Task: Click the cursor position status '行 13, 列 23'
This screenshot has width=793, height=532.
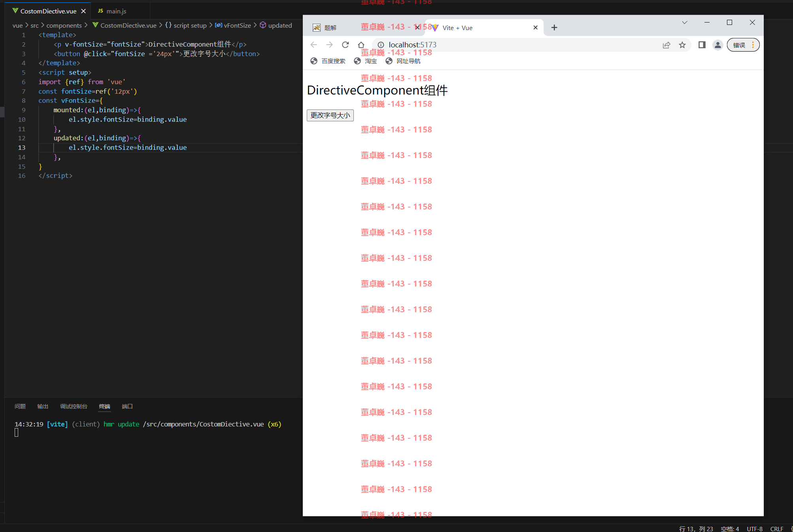Action: click(696, 528)
